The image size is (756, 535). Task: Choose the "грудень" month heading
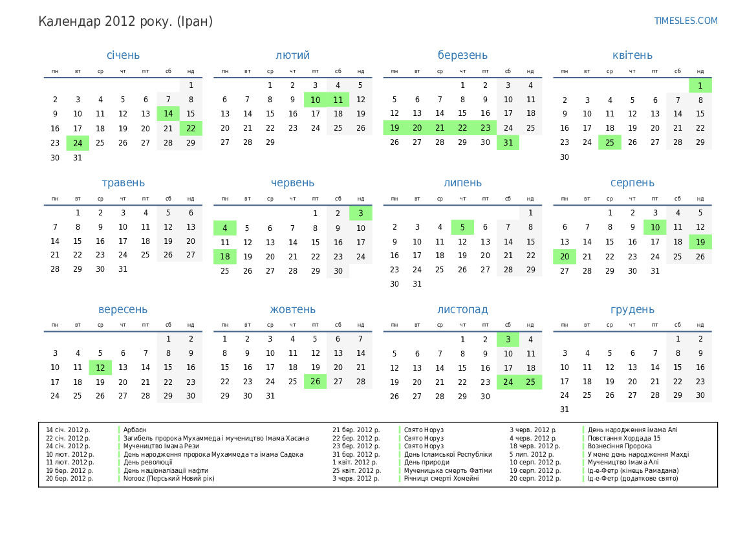[x=632, y=310]
